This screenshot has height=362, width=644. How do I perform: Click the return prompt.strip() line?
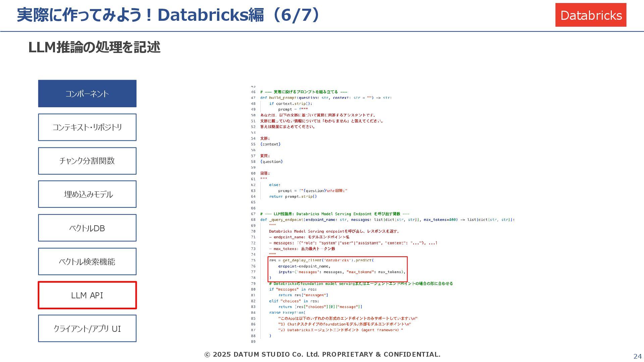coord(292,197)
